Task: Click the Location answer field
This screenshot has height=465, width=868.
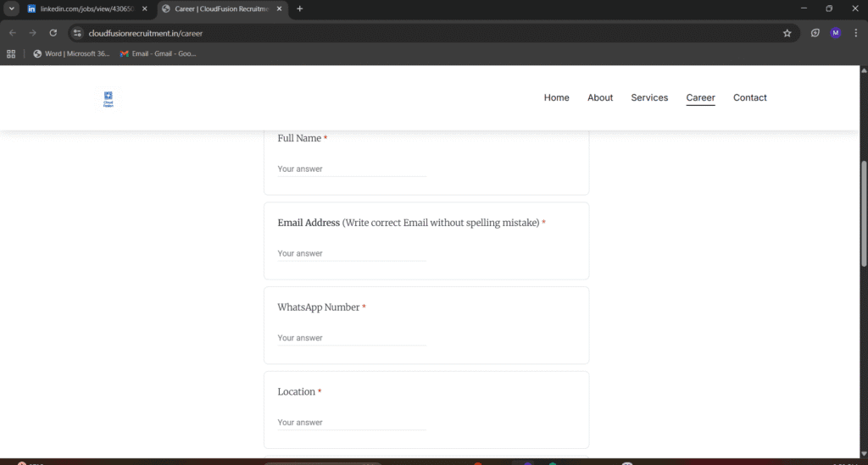Action: click(352, 423)
